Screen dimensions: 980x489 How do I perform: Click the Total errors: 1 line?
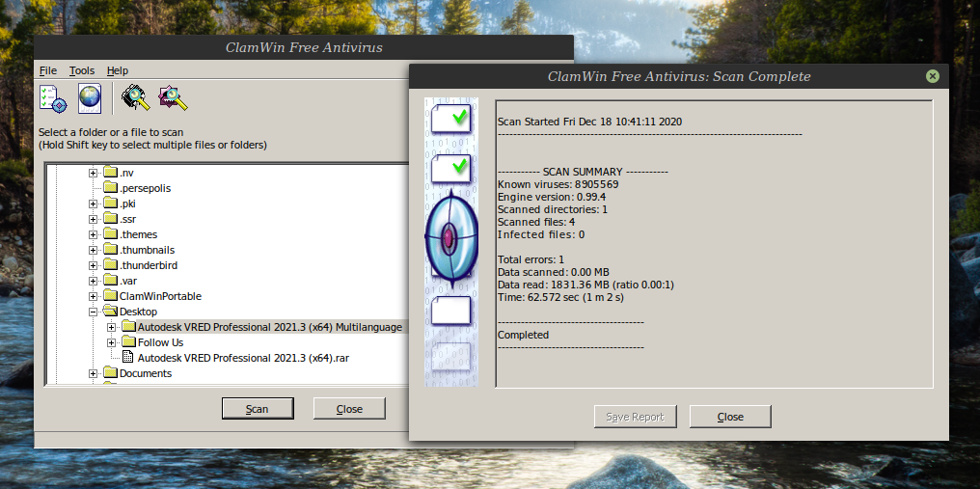[x=531, y=259]
